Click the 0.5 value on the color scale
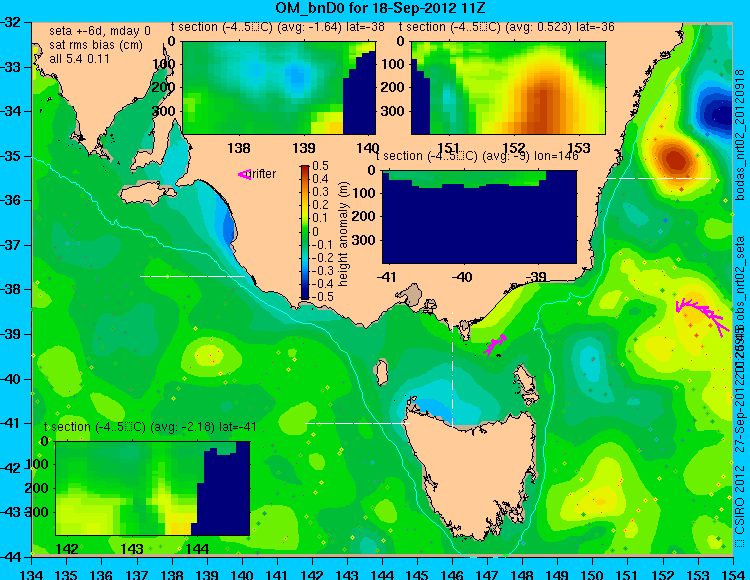This screenshot has width=750, height=580. [320, 166]
